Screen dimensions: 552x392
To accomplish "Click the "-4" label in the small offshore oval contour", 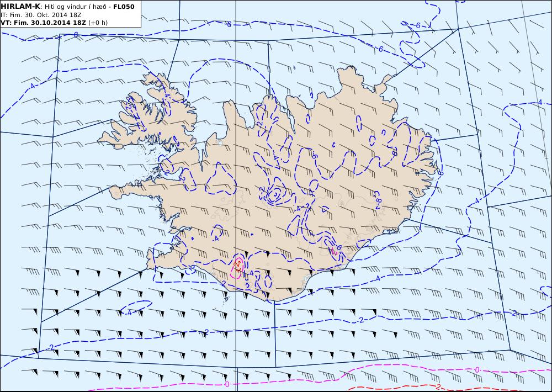I will [x=129, y=312].
